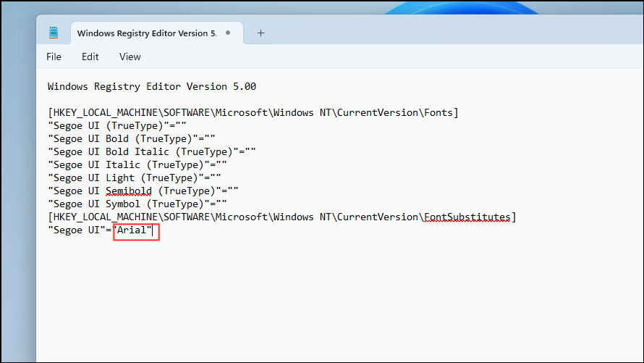Click the misspelled word "Semibold"
Viewport: 644px width, 363px height.
pyautogui.click(x=129, y=191)
